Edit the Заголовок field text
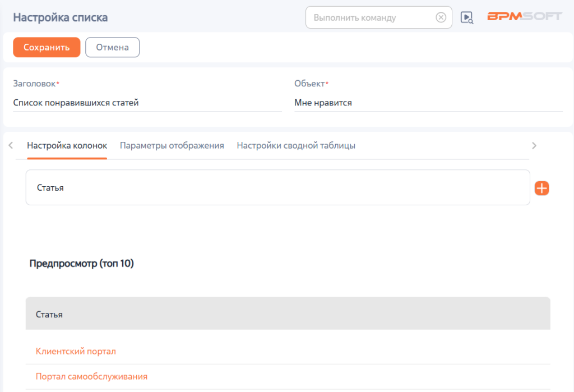The width and height of the screenshot is (574, 392). pos(147,103)
